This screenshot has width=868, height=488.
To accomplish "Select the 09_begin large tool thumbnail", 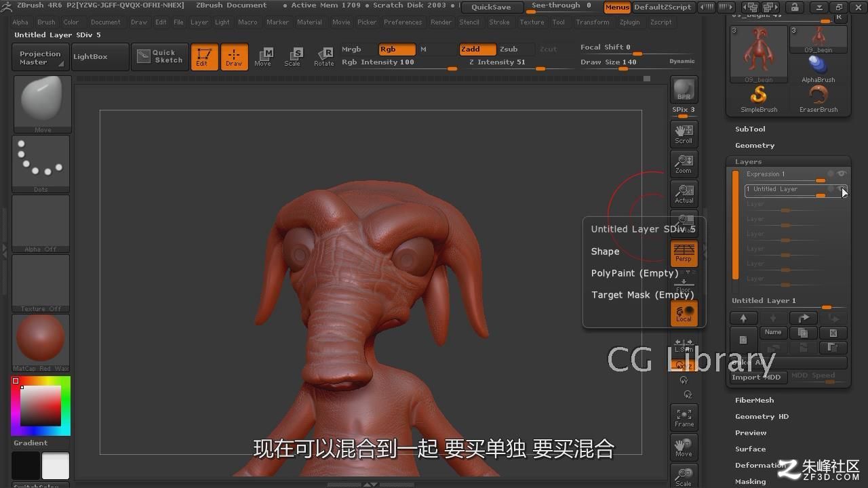I will [759, 54].
